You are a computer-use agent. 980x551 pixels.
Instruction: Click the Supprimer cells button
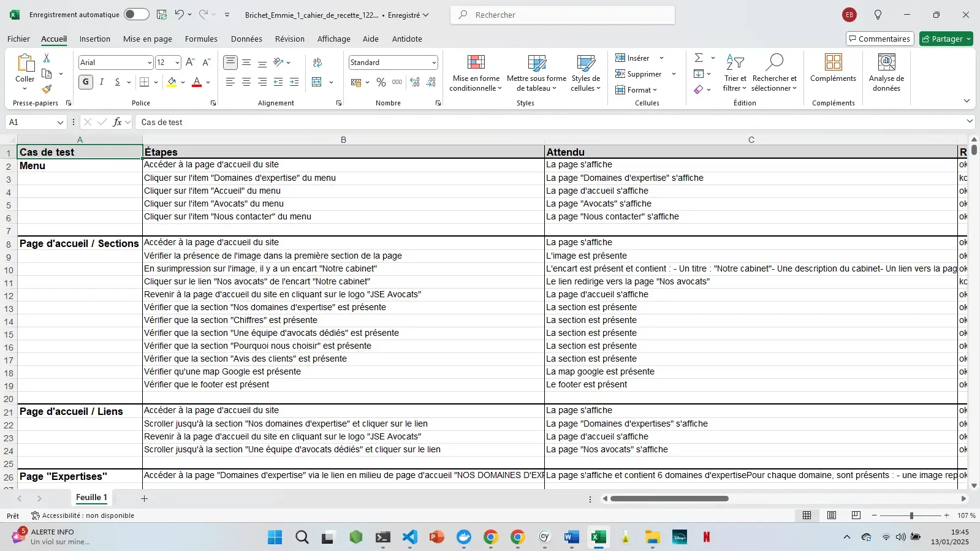639,74
